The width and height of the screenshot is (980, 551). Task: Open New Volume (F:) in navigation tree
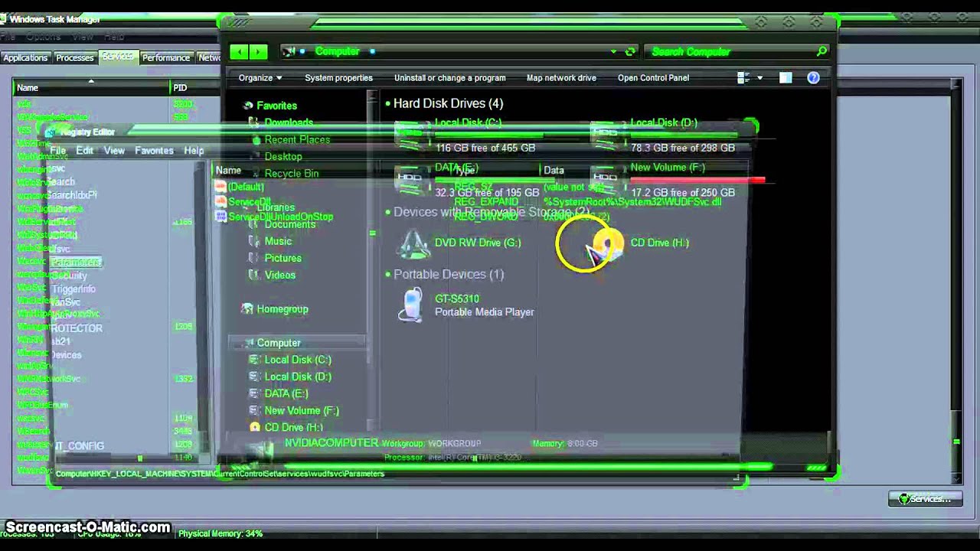[x=302, y=410]
